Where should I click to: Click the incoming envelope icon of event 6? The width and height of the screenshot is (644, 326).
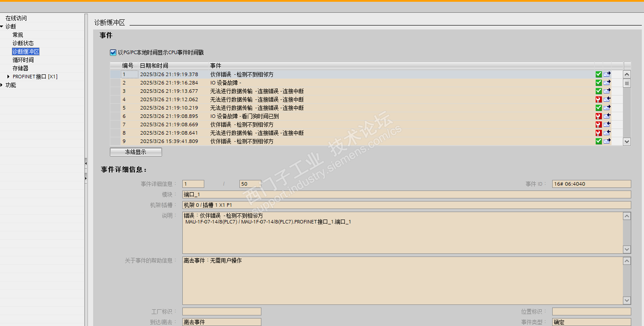click(607, 116)
